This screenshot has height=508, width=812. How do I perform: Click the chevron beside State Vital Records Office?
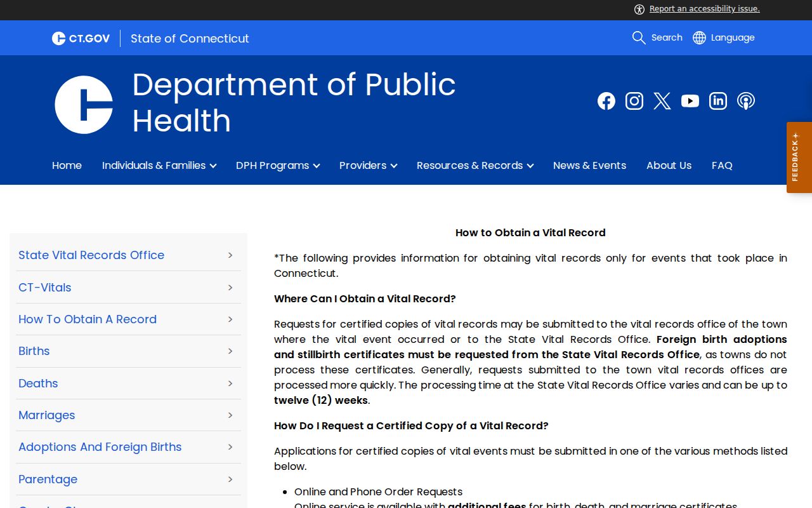tap(230, 255)
